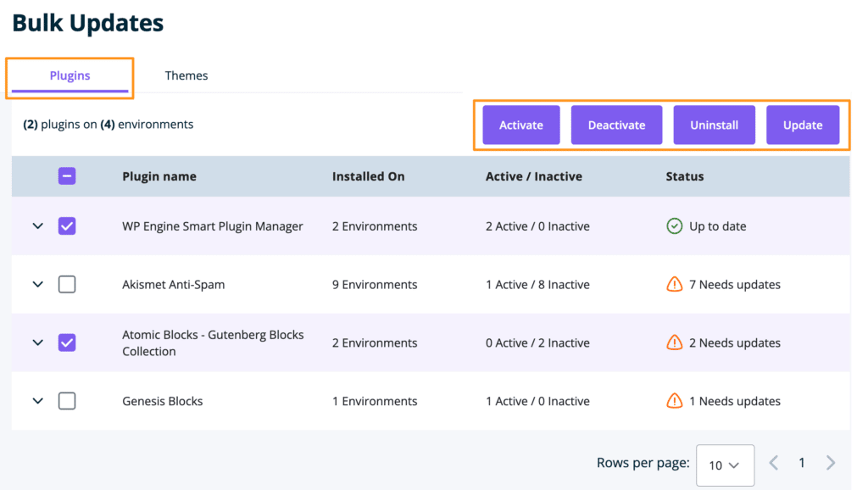Click the Activate button
The width and height of the screenshot is (868, 490).
click(x=520, y=125)
